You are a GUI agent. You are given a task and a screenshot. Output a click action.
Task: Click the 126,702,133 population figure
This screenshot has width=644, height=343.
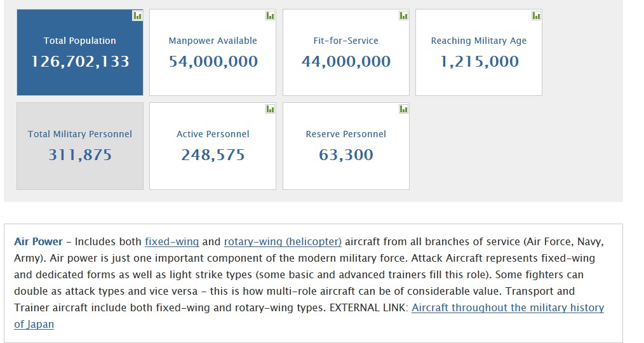80,62
